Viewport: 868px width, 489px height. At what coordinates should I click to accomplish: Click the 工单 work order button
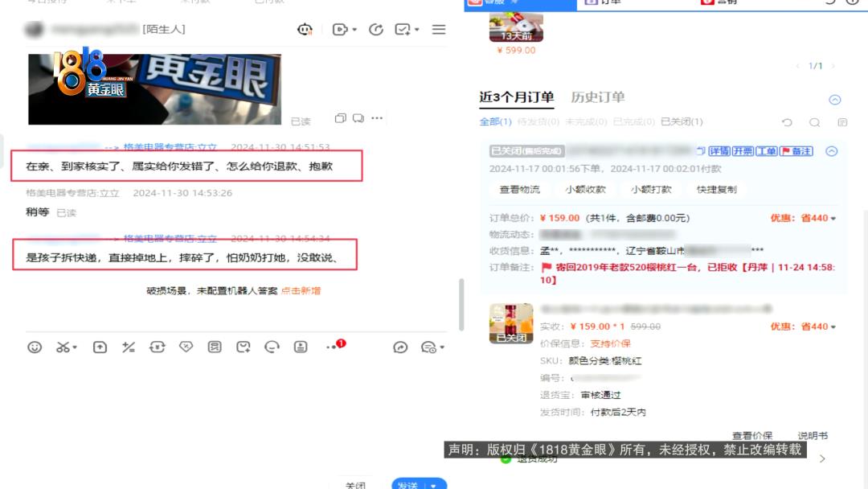[x=767, y=150]
